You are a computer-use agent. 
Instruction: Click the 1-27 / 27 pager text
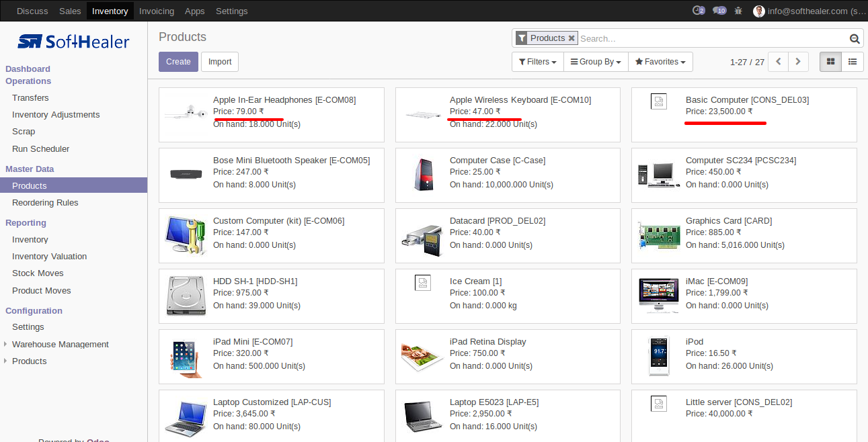click(x=747, y=62)
